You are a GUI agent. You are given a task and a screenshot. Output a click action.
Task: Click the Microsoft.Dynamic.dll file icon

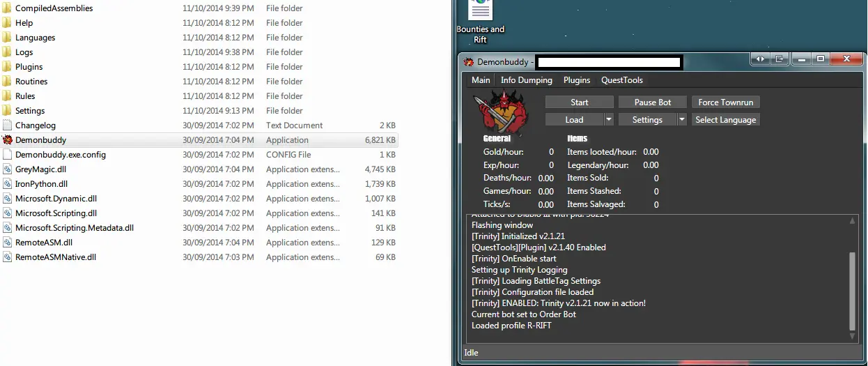point(8,199)
